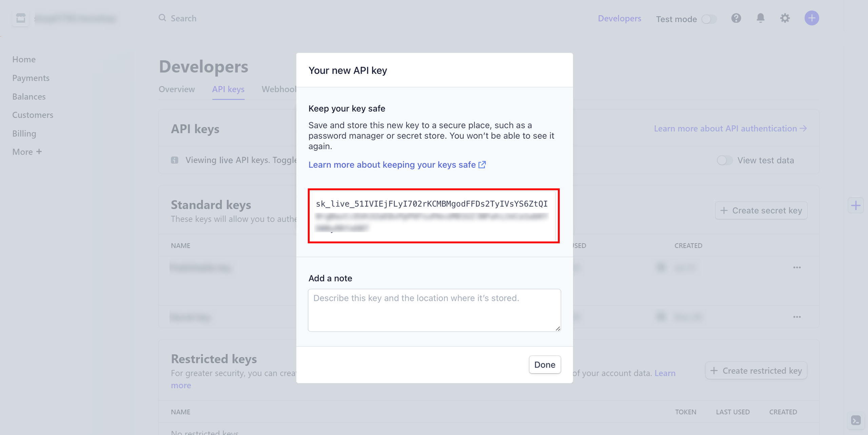
Task: Click the Developers link in top bar
Action: (x=619, y=18)
